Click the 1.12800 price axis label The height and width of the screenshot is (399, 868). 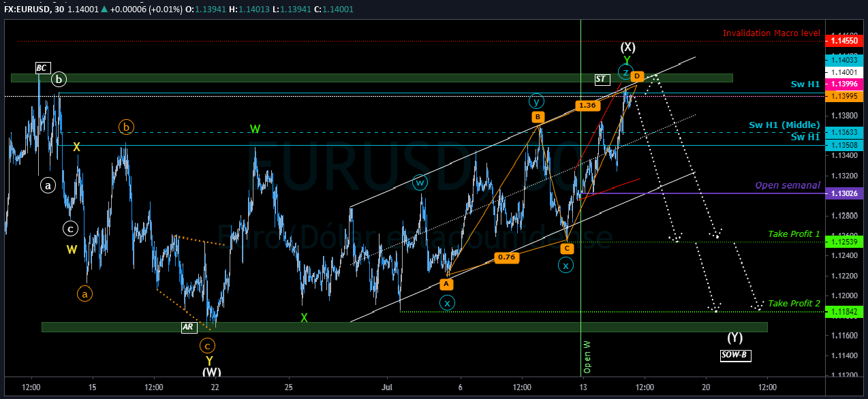click(x=844, y=215)
